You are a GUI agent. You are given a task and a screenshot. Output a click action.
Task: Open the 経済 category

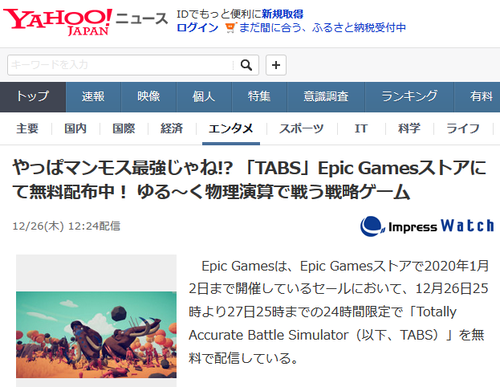(172, 129)
